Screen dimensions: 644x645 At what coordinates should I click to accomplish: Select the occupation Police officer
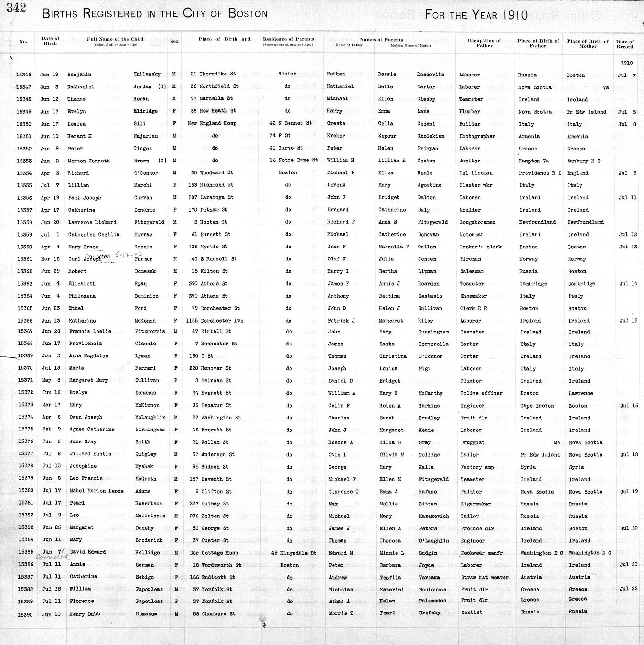point(481,393)
